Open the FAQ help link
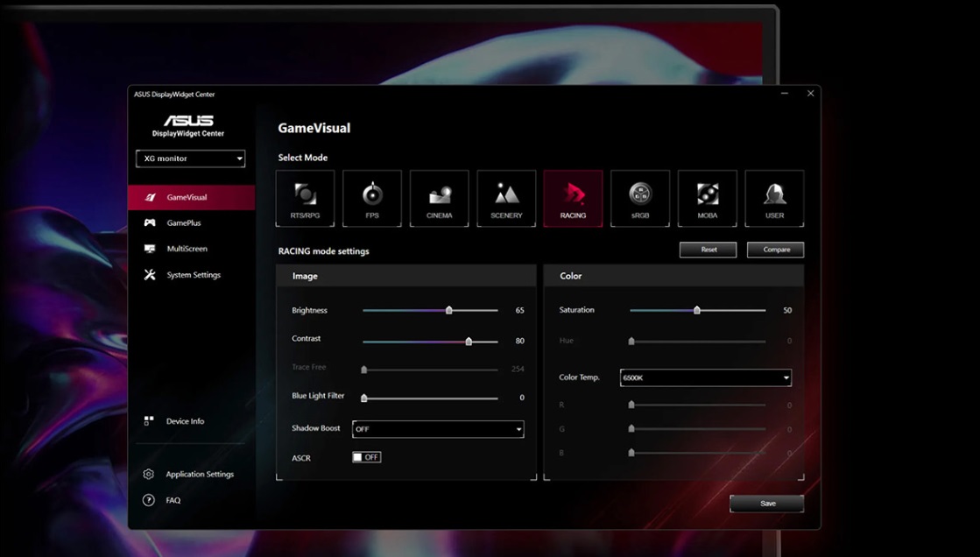The image size is (980, 557). tap(173, 500)
